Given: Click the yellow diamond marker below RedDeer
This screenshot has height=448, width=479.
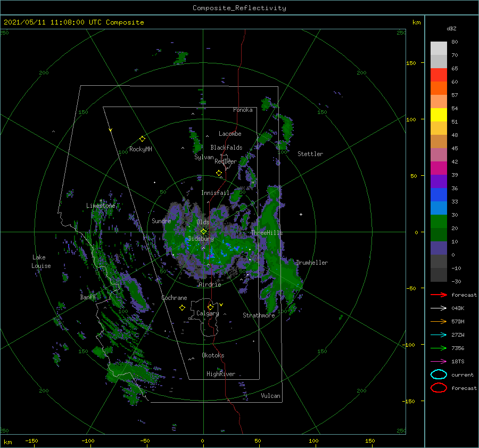Looking at the screenshot, I should click(219, 173).
